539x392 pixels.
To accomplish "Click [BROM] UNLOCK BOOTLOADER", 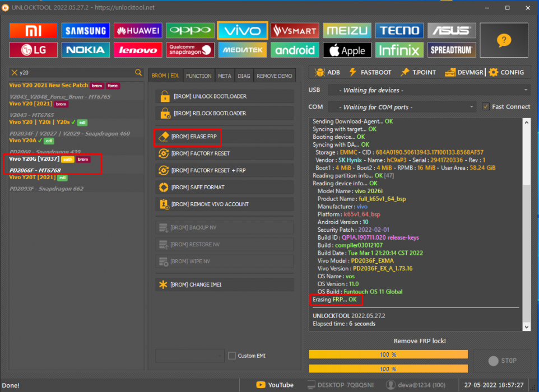I will (225, 96).
